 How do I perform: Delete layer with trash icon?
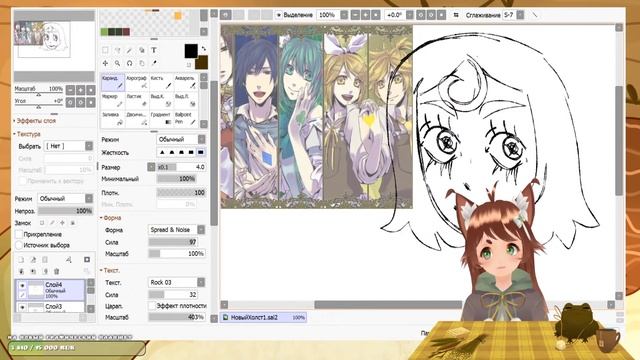coord(57,271)
